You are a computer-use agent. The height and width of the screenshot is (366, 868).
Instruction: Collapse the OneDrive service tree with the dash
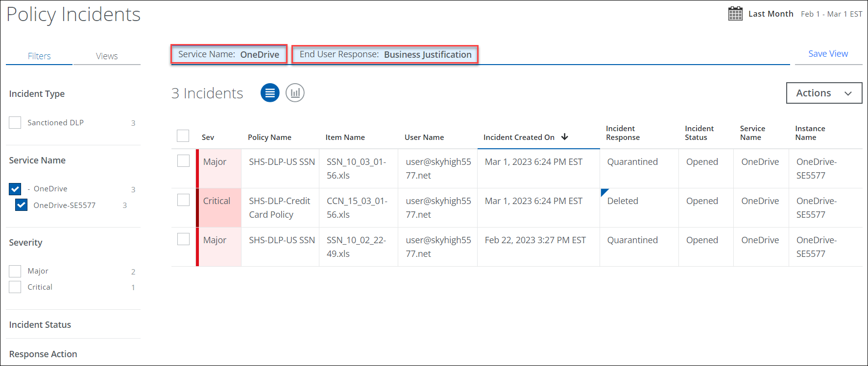[29, 189]
